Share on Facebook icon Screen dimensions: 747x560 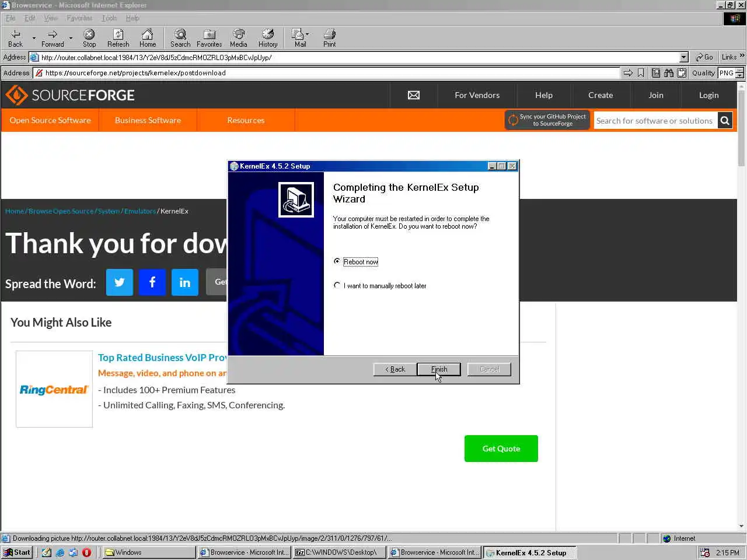[x=152, y=282]
